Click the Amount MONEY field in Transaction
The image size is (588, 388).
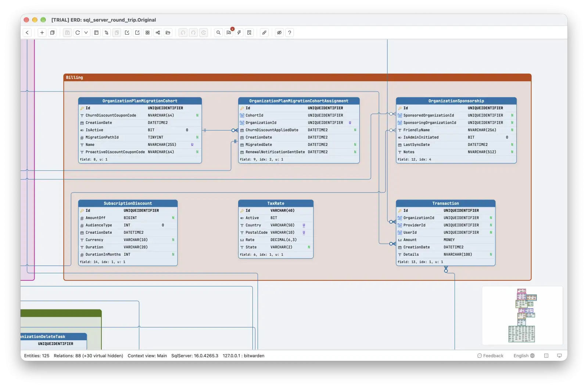(x=445, y=240)
